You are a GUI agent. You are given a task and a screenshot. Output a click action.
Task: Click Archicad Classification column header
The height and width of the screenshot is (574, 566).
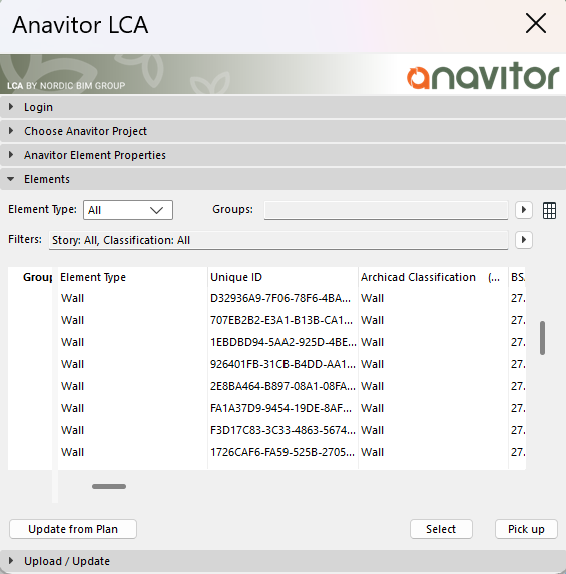pos(433,277)
